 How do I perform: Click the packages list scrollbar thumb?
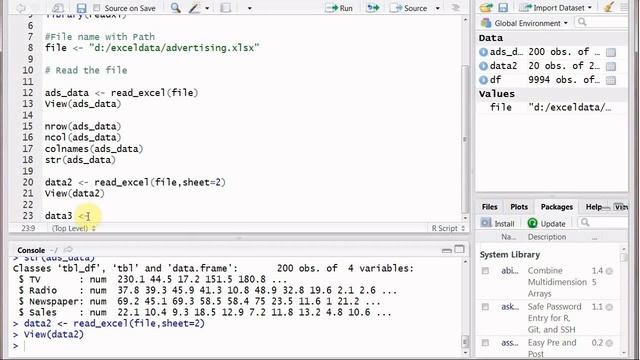tap(623, 257)
